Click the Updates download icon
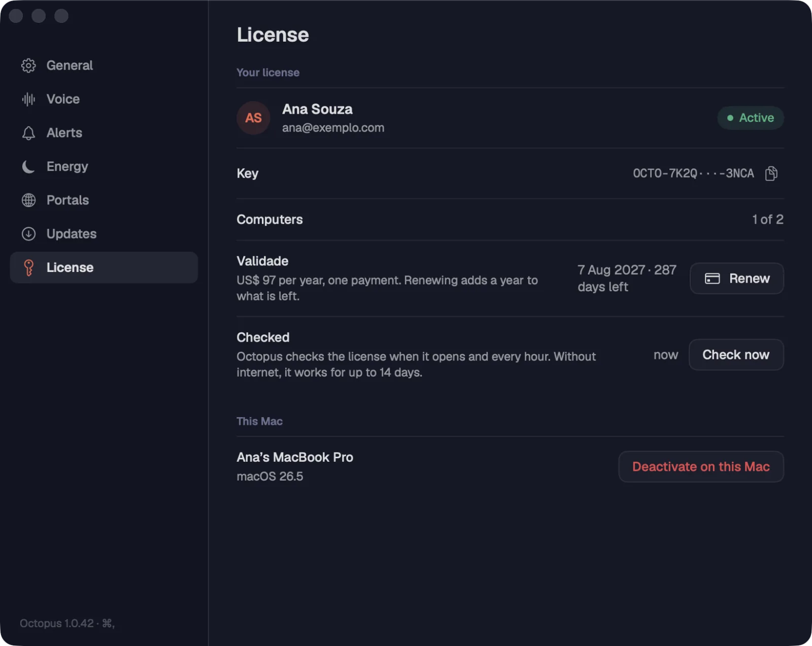Screen dimensions: 812x646 click(28, 234)
